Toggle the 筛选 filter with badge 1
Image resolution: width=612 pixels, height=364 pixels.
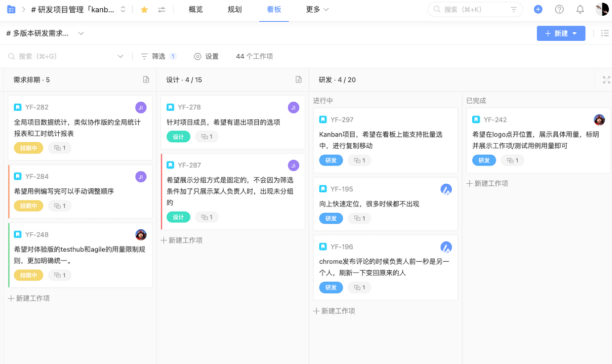tap(158, 56)
